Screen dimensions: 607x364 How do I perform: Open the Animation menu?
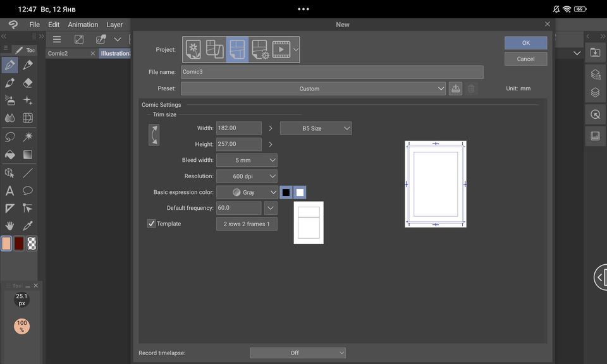[83, 25]
